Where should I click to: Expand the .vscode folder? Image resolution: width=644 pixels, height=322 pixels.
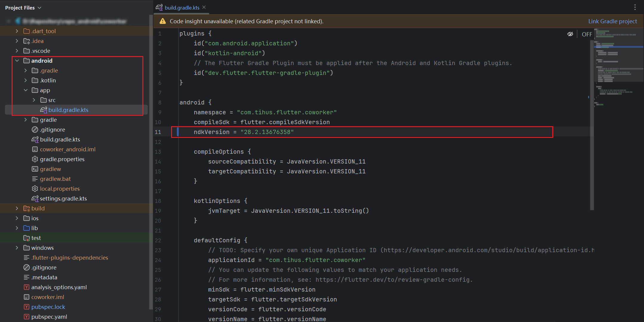pos(17,51)
